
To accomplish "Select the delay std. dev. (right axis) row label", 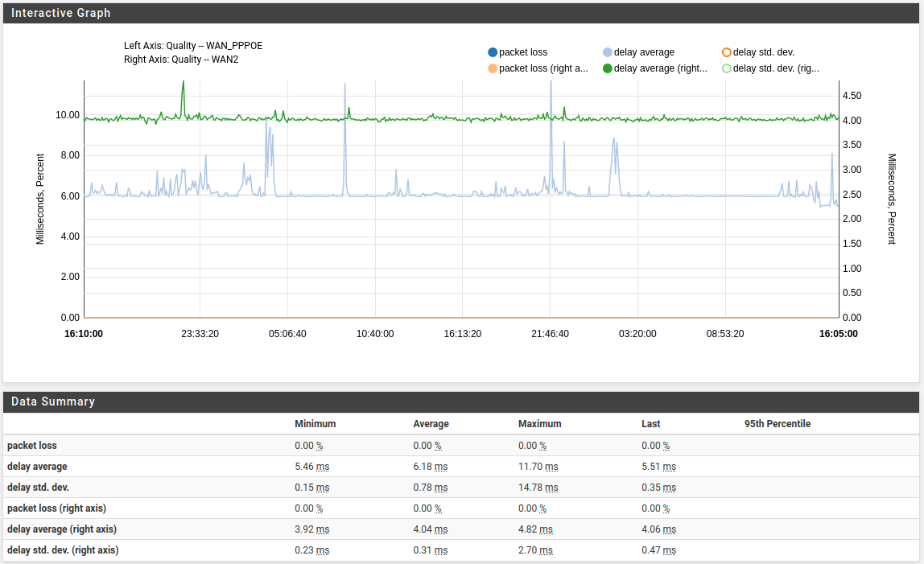I will [63, 550].
